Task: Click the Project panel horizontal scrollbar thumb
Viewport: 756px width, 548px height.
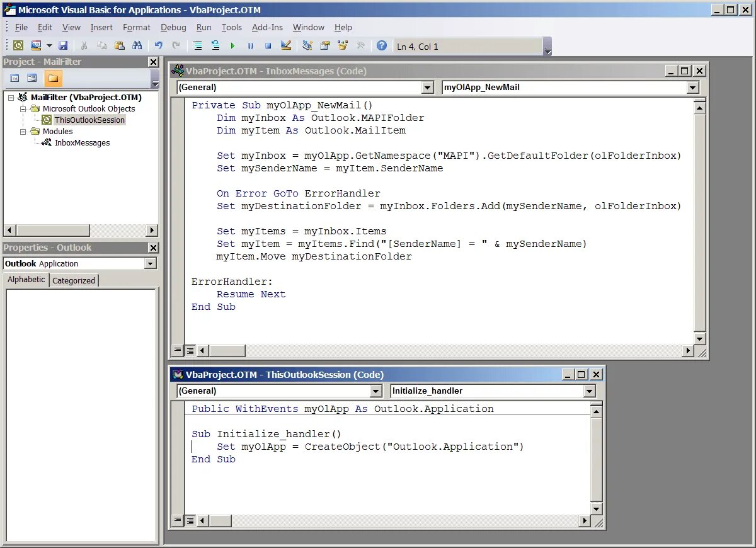Action: point(53,230)
